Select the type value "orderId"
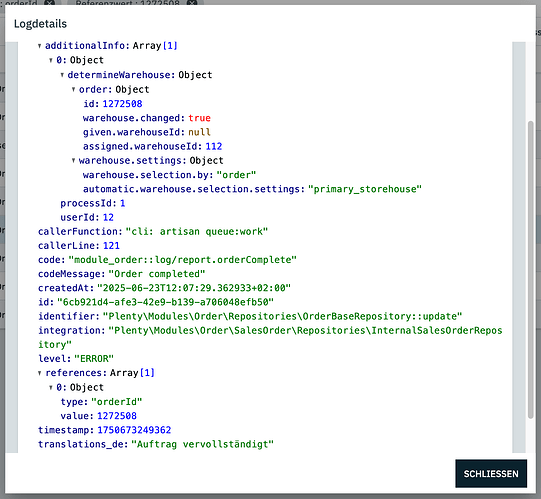541x499 pixels. [x=117, y=402]
